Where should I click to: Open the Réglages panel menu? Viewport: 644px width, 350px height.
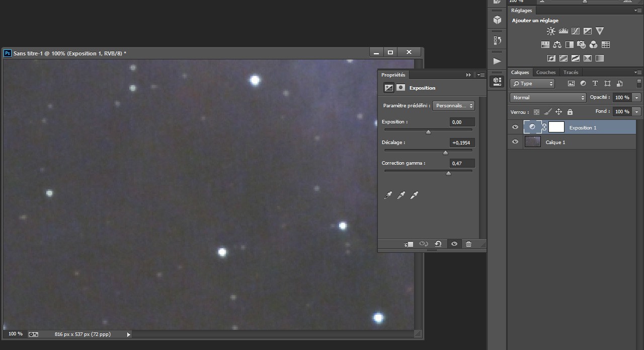point(638,10)
